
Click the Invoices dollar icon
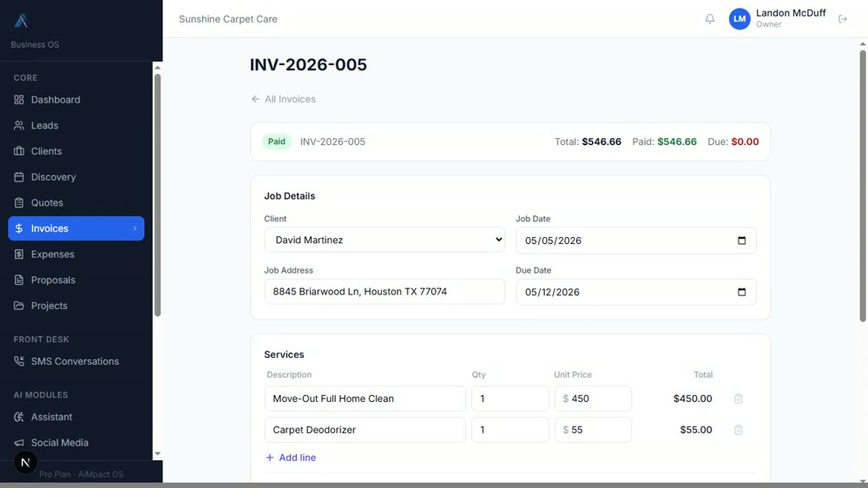pyautogui.click(x=19, y=228)
